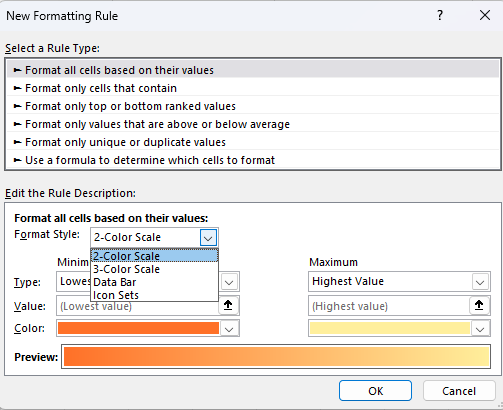Click the Cancel button

(x=459, y=391)
